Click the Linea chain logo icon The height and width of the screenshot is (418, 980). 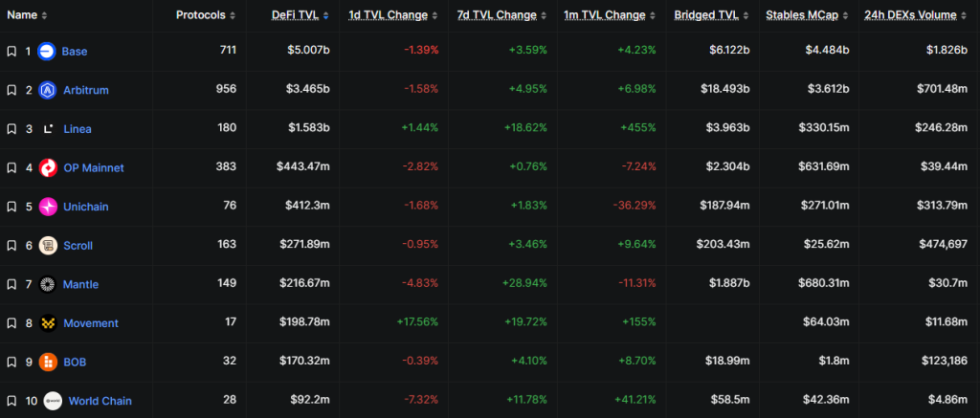pyautogui.click(x=47, y=129)
